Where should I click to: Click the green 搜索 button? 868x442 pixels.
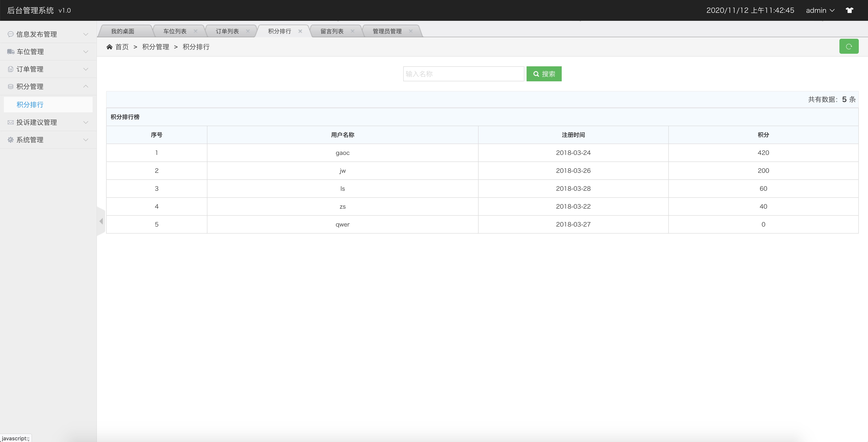coord(544,74)
